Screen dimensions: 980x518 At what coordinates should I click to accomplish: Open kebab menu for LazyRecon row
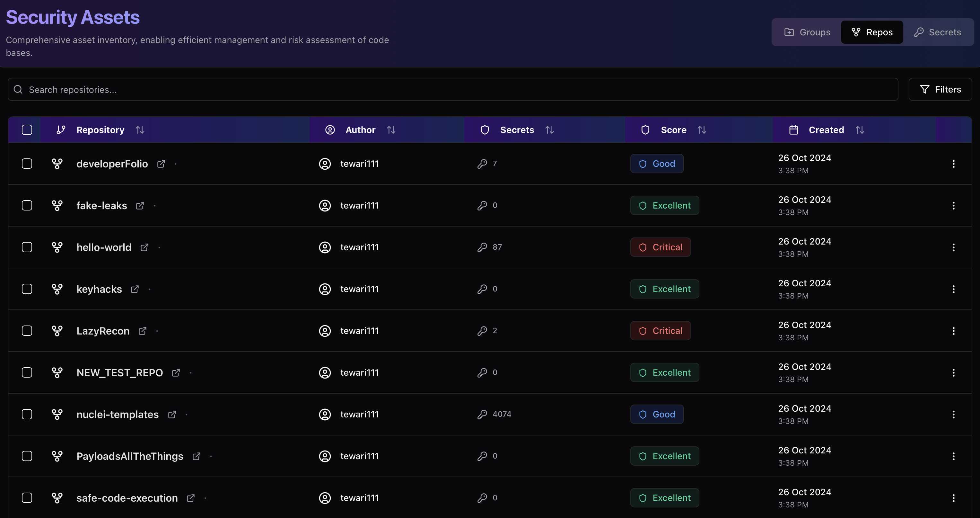[x=953, y=331]
